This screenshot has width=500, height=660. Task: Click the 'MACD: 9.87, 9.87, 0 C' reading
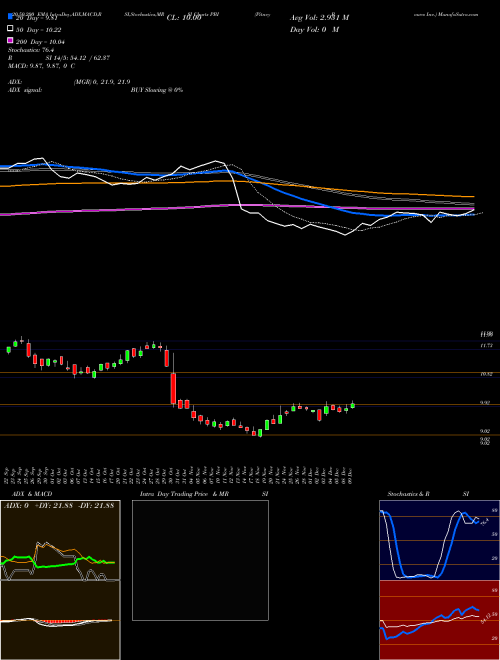pos(41,66)
